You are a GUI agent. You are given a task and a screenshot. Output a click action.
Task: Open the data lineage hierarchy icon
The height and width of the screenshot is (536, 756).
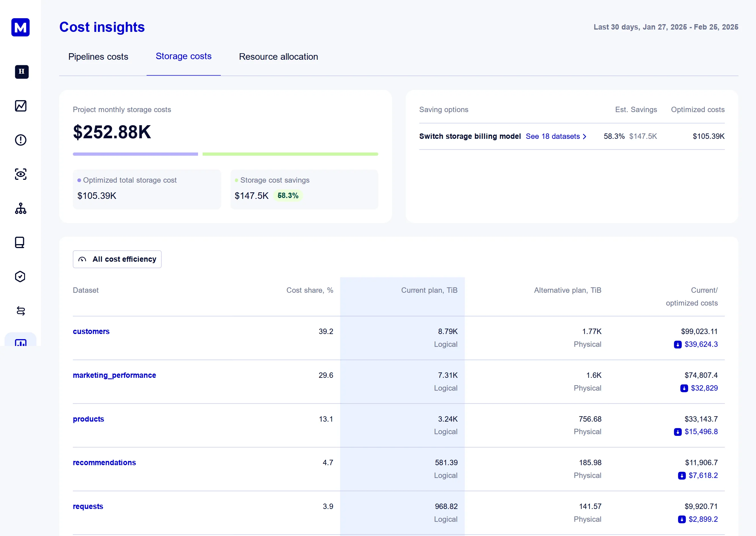click(x=20, y=209)
